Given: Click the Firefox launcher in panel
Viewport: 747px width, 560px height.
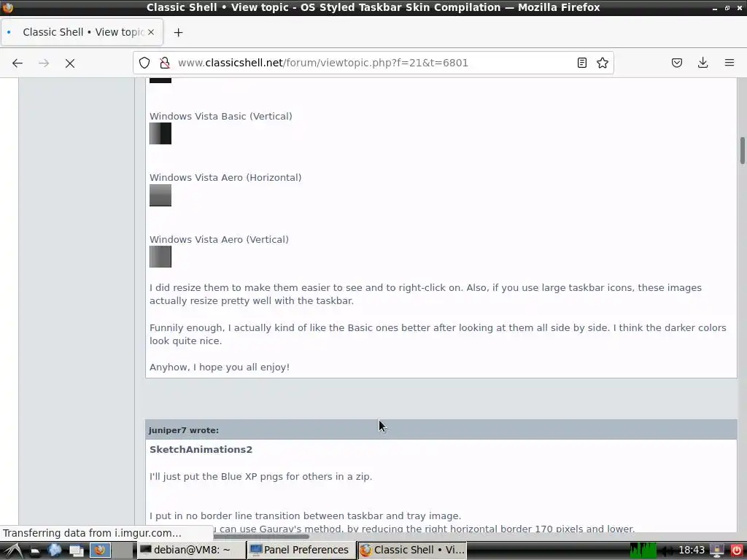Looking at the screenshot, I should pyautogui.click(x=100, y=551).
